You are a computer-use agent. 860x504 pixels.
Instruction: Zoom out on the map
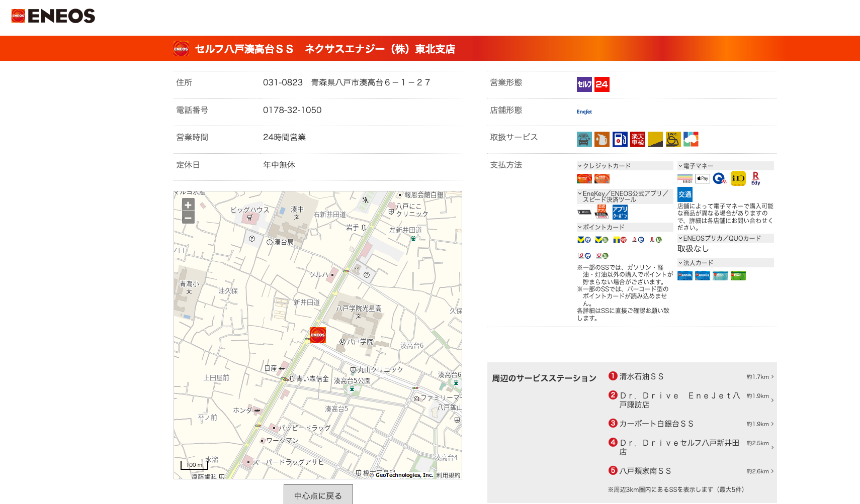click(188, 218)
